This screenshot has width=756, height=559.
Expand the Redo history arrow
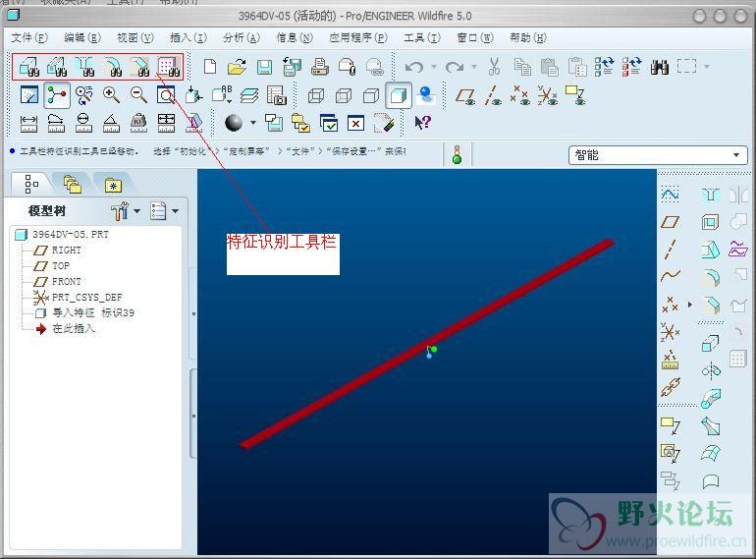pos(474,67)
